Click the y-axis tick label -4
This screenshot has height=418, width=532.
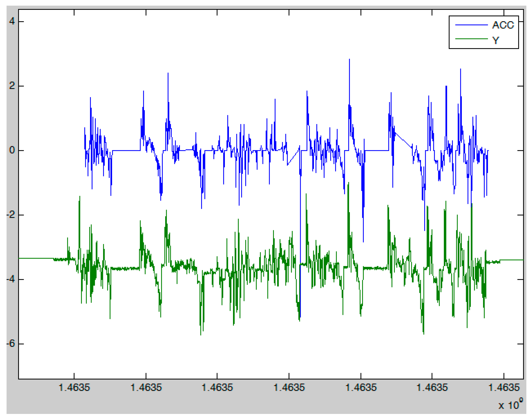(11, 279)
